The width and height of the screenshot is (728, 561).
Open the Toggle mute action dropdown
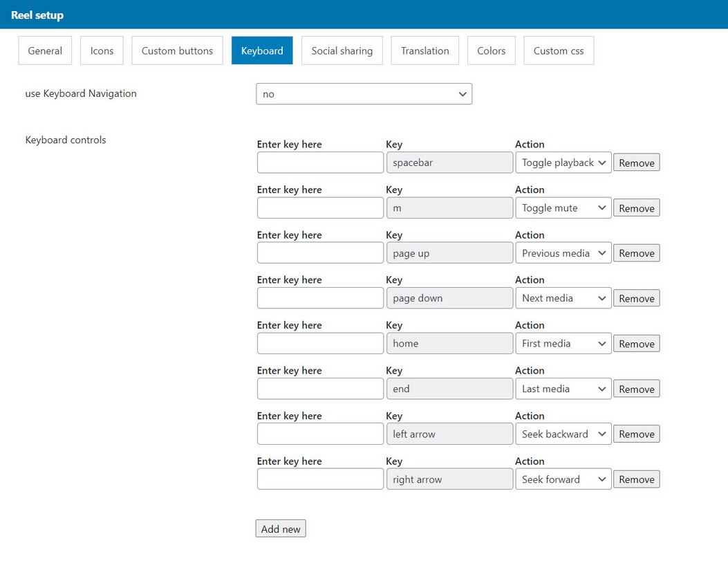pos(563,208)
